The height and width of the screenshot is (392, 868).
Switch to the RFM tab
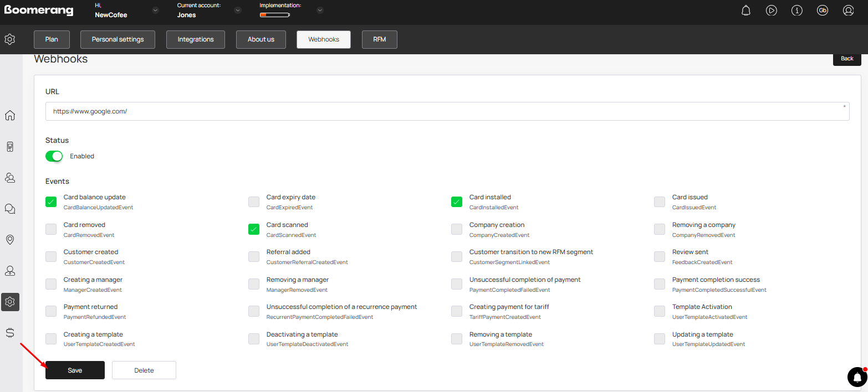[x=380, y=40]
